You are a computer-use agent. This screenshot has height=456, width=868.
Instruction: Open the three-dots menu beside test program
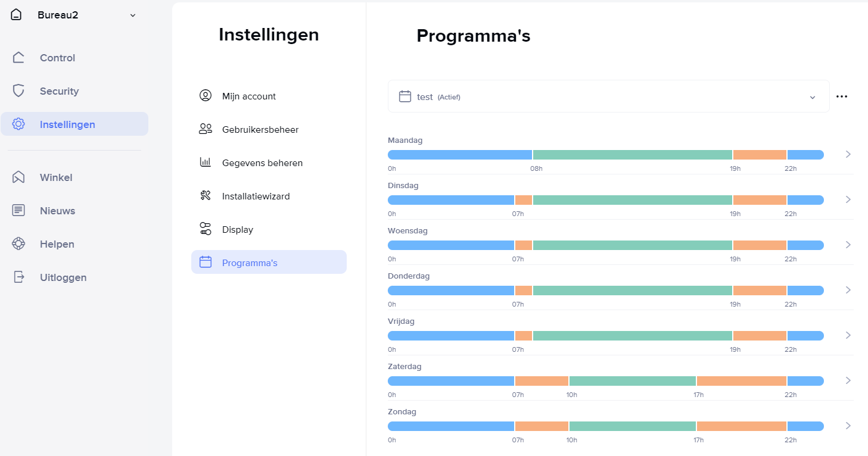pos(841,96)
